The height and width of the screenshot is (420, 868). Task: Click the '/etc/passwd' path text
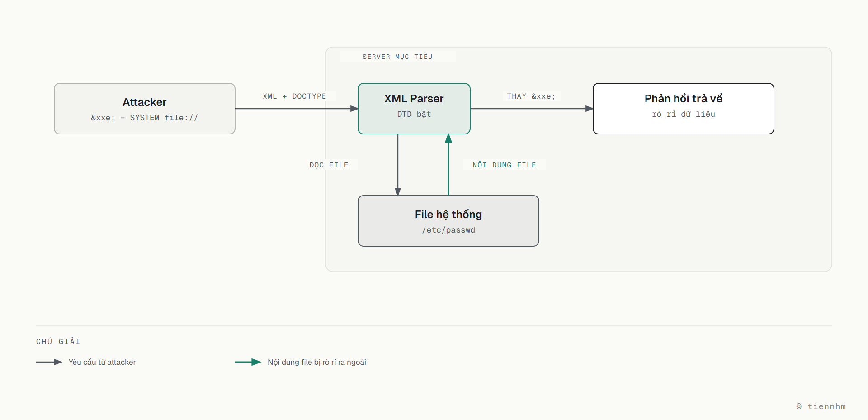(x=448, y=230)
